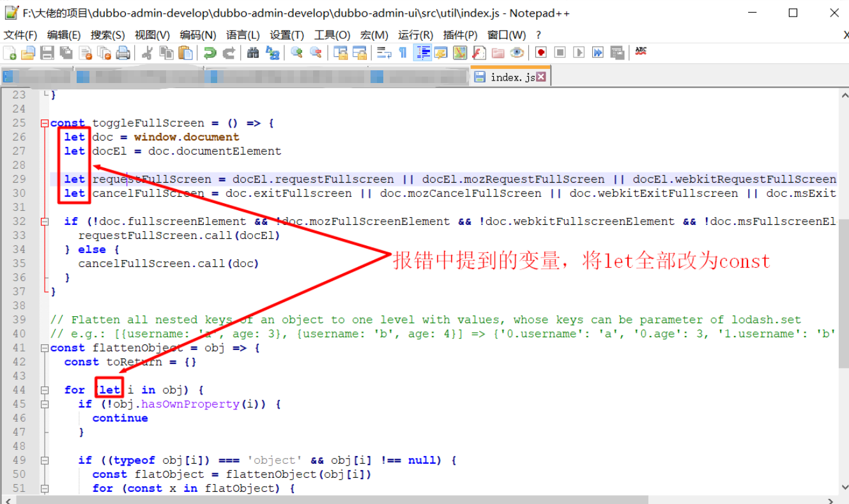Open the 视图(V) menu
Viewport: 849px width, 504px height.
point(152,35)
